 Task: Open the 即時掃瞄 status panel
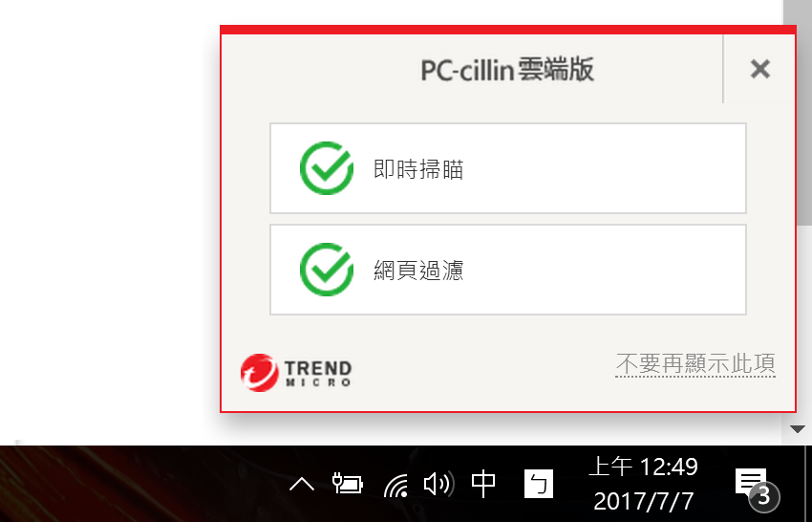click(508, 168)
